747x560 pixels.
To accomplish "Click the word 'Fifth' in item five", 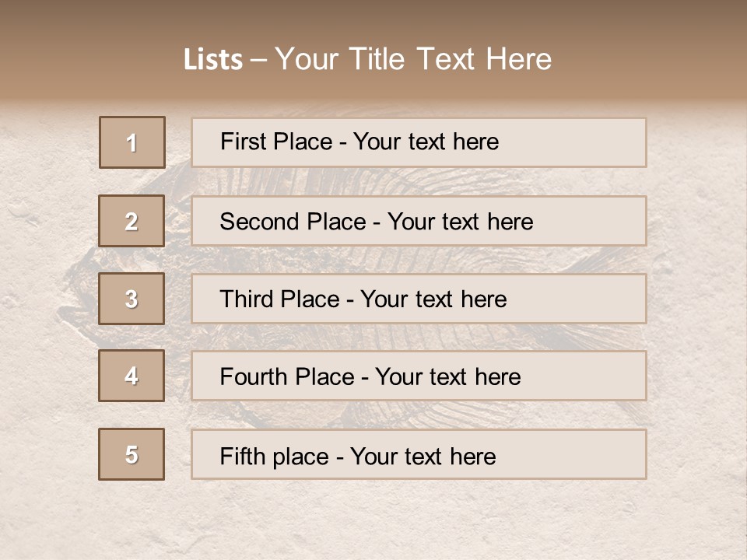I will (243, 456).
